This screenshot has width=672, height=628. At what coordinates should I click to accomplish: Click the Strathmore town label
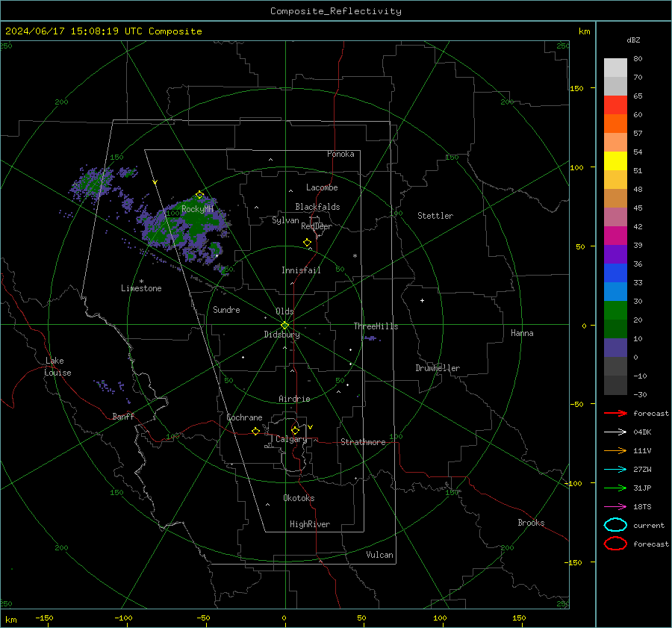point(363,442)
